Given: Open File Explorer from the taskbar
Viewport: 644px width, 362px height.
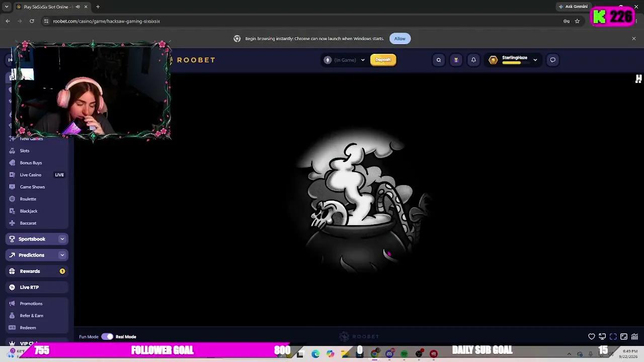Looking at the screenshot, I should 345,354.
